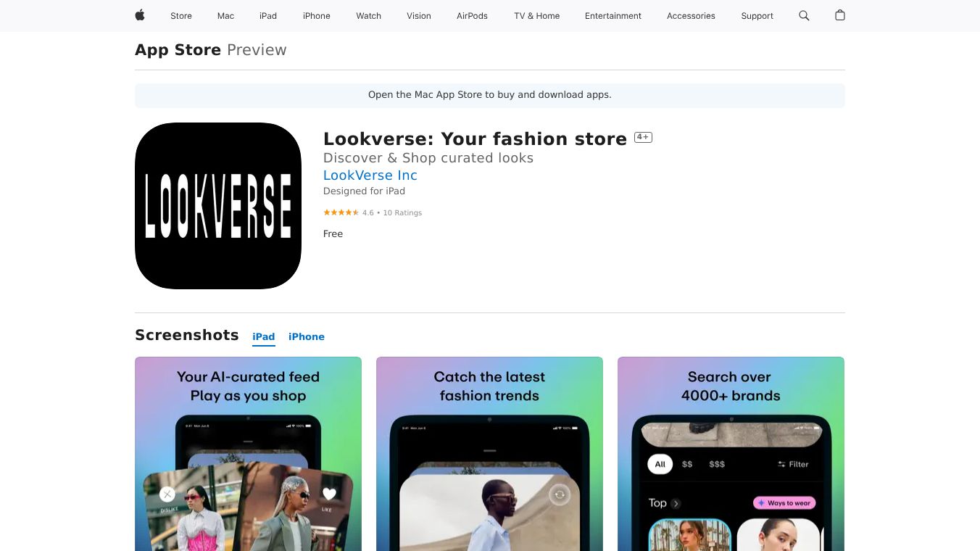The height and width of the screenshot is (551, 980).
Task: Open the Support menu item
Action: pos(757,16)
